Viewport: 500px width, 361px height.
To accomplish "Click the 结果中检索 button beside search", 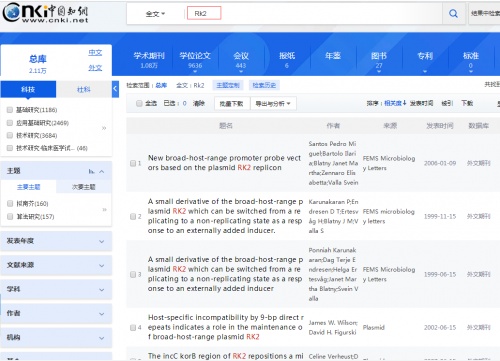I will click(485, 13).
